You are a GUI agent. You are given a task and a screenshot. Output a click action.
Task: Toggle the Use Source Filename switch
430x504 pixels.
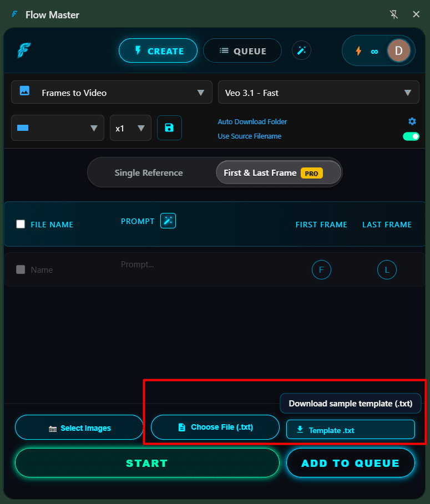click(411, 136)
